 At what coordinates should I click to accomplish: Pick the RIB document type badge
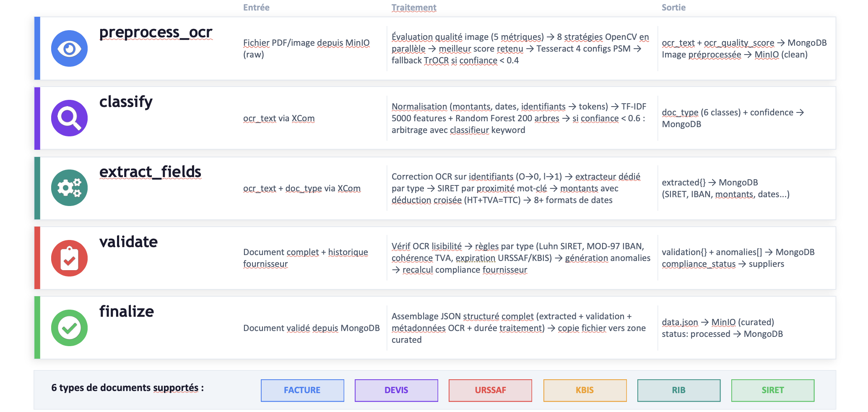pos(678,390)
